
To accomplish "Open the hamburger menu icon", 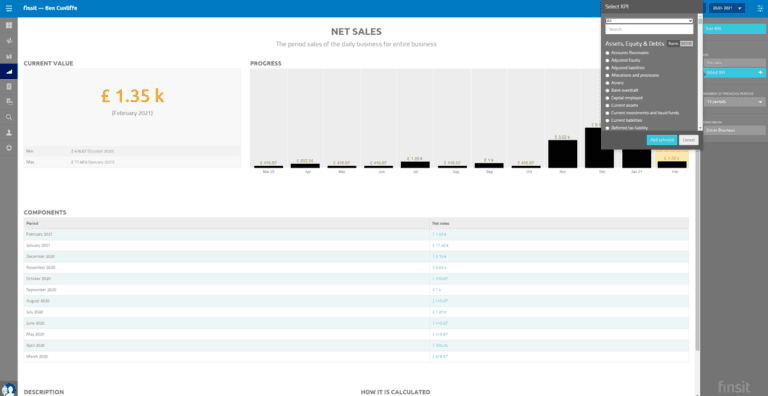I will tap(9, 8).
